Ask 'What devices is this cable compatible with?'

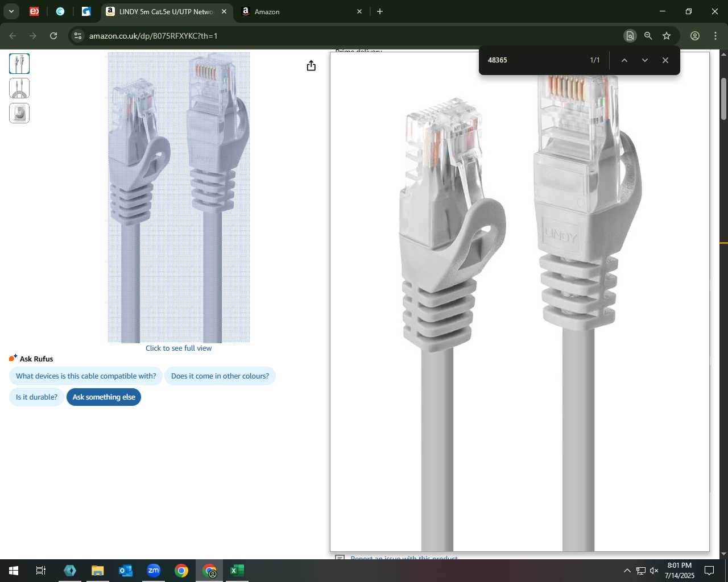click(86, 376)
